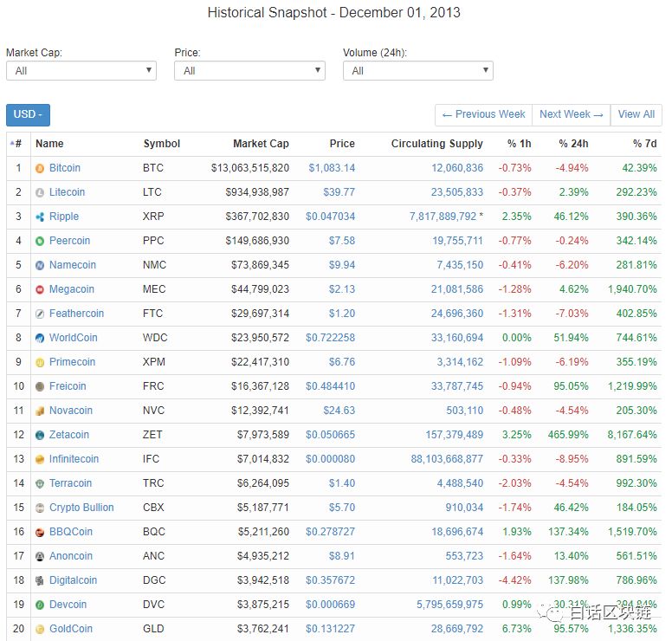Screen dimensions: 672x641
Task: Click the BTC symbol cell
Action: 153,168
